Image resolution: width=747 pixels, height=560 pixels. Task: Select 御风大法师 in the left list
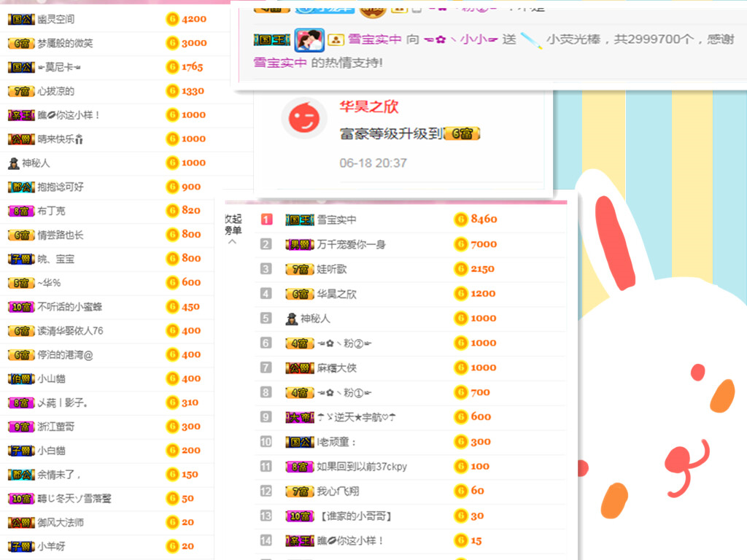(61, 523)
